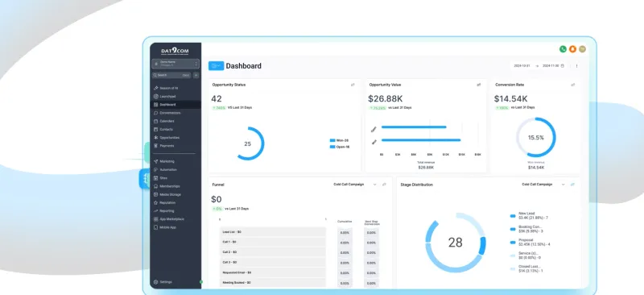Click the Automation sidebar icon

[x=155, y=169]
